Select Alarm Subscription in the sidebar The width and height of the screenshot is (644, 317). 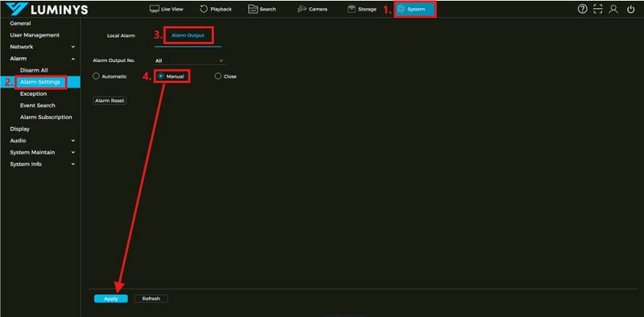46,117
